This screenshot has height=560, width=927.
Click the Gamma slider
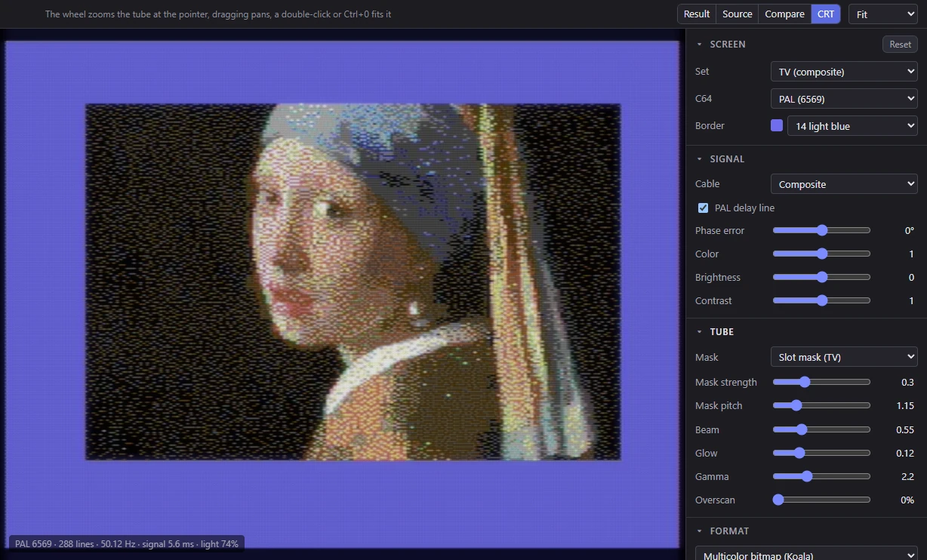pyautogui.click(x=821, y=477)
